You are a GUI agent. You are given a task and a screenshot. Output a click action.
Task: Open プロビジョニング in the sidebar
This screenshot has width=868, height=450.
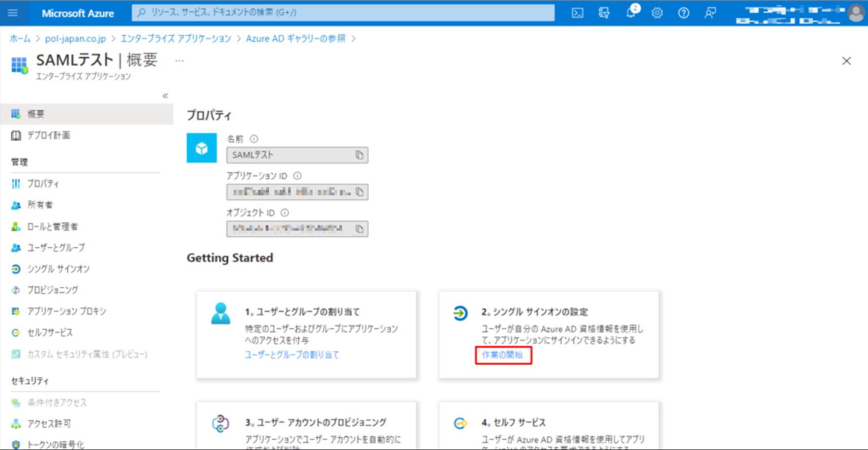pyautogui.click(x=53, y=290)
